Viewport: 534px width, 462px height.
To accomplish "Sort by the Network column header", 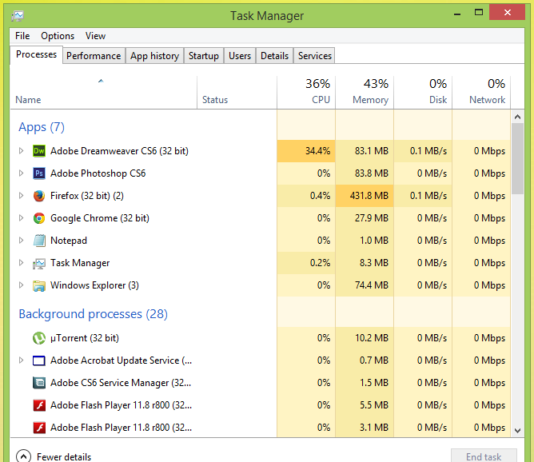I will click(x=481, y=92).
